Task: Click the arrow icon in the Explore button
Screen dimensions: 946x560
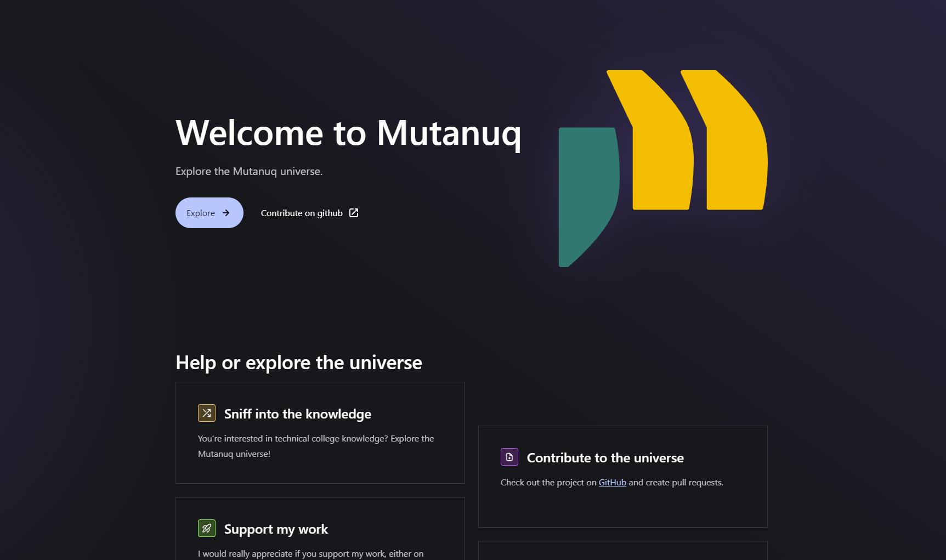Action: coord(226,213)
